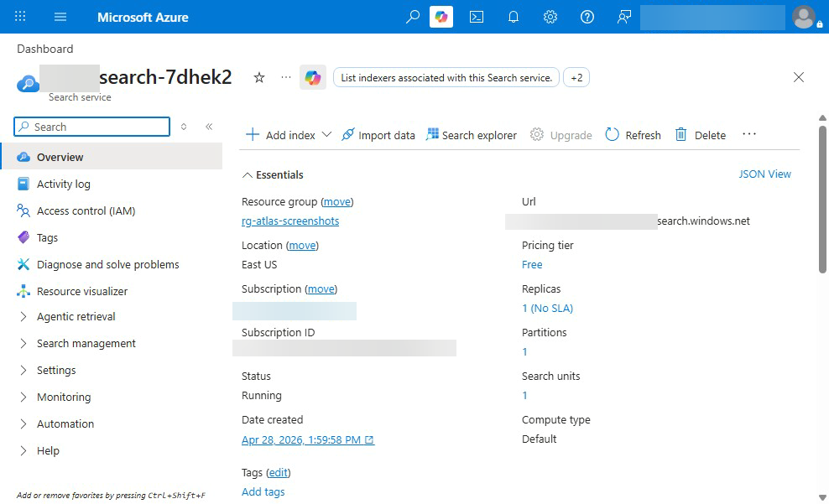This screenshot has height=504, width=829.
Task: Open JSON View
Action: coord(764,174)
